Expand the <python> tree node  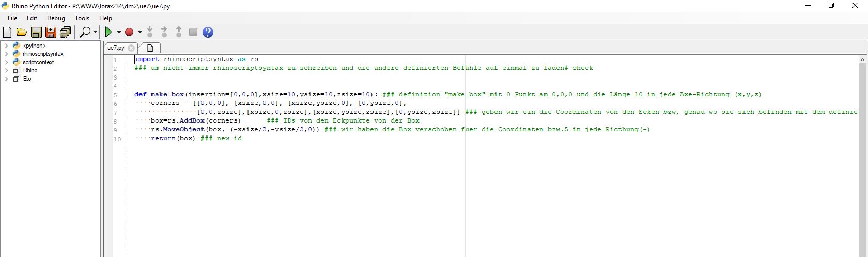click(x=6, y=46)
